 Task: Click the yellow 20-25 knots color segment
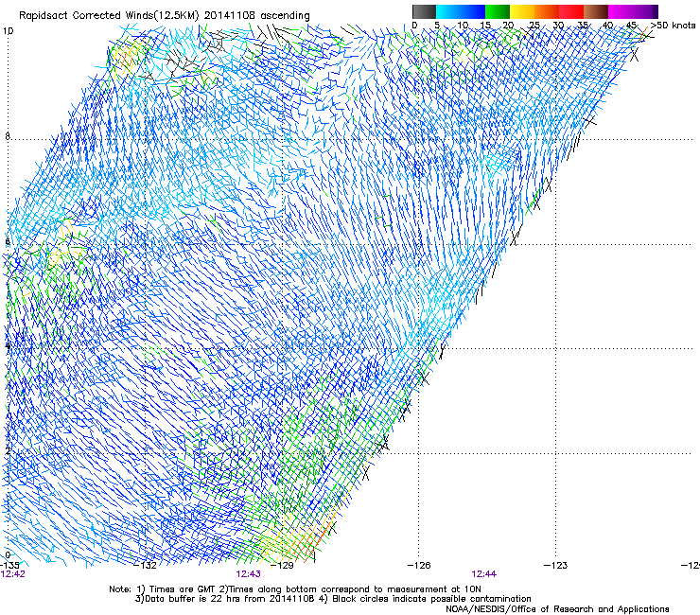(522, 11)
